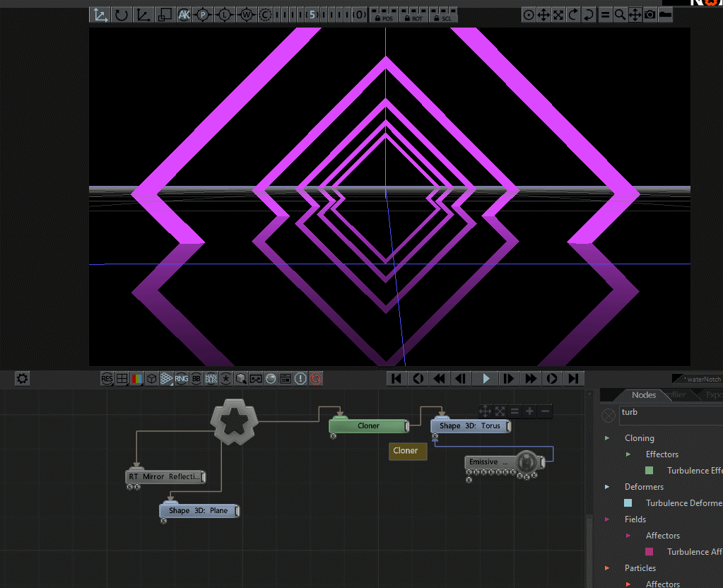Click the viewport camera snapshot icon
723x588 pixels.
tap(649, 14)
